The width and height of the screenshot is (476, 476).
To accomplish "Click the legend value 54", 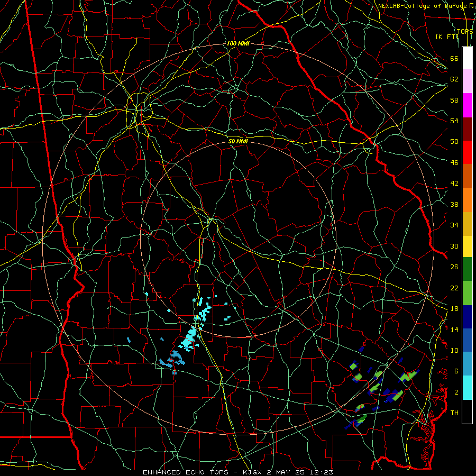I will [x=454, y=121].
